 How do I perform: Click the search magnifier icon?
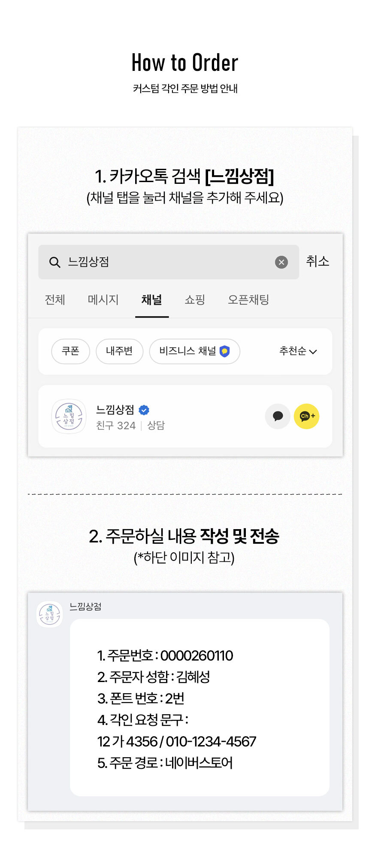click(x=54, y=262)
